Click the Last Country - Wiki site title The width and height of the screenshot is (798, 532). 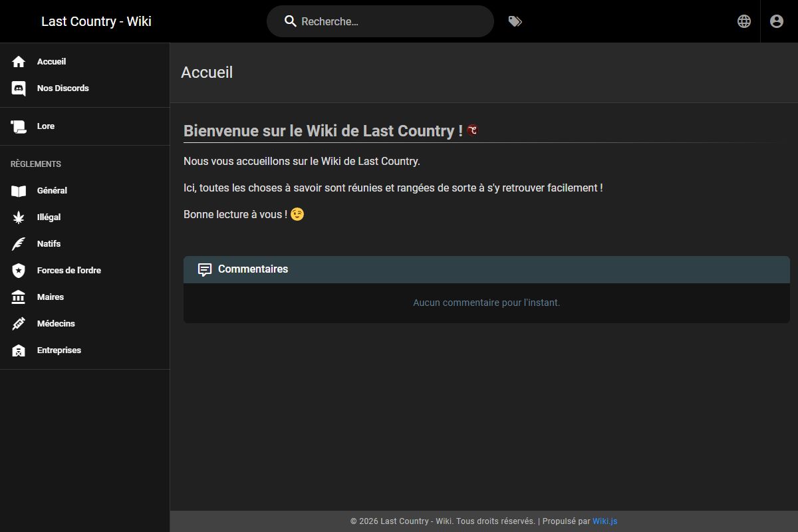click(x=96, y=21)
